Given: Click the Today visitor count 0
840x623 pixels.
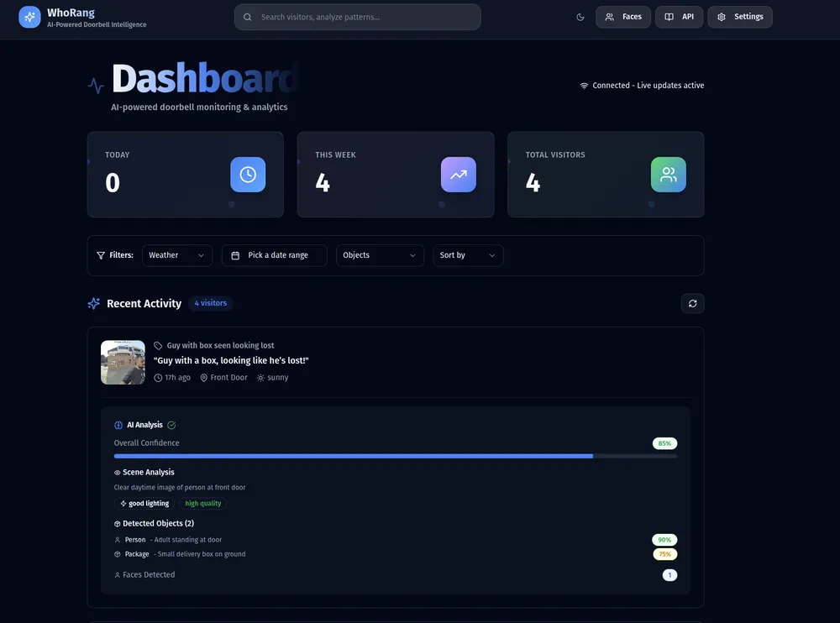Looking at the screenshot, I should click(113, 183).
